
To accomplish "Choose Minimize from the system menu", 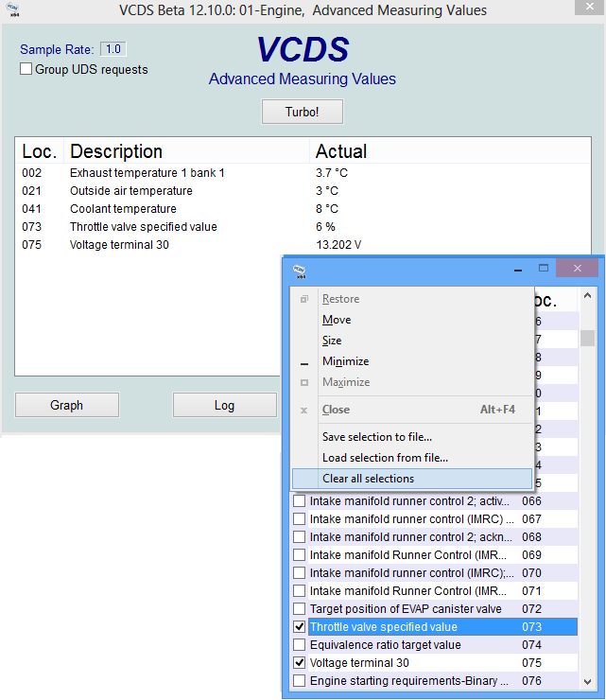I will pyautogui.click(x=412, y=361).
